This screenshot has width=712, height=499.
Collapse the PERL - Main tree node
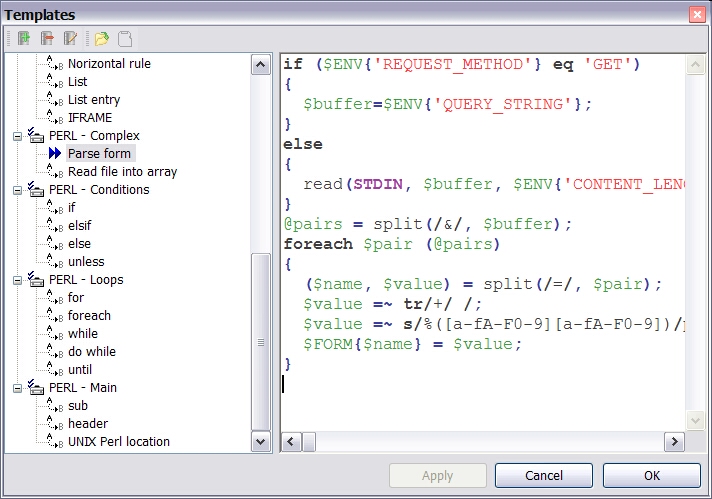(x=17, y=388)
